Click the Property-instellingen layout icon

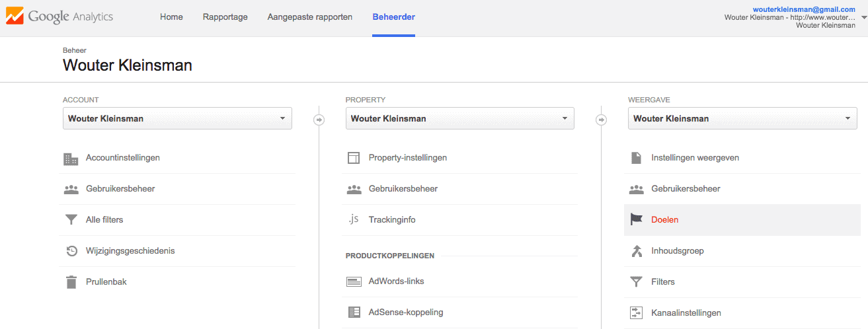(354, 158)
